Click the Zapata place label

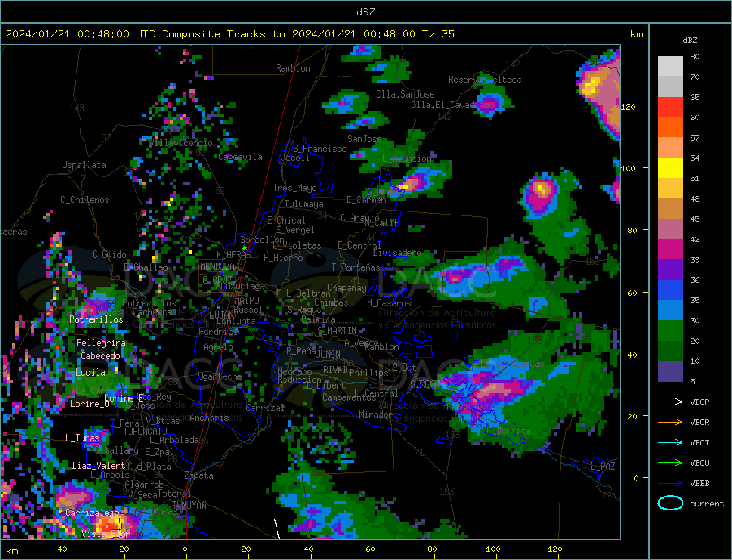pyautogui.click(x=199, y=475)
